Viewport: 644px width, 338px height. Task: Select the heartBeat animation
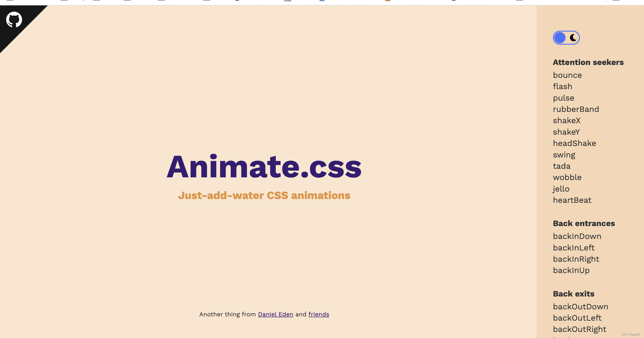[x=573, y=200]
